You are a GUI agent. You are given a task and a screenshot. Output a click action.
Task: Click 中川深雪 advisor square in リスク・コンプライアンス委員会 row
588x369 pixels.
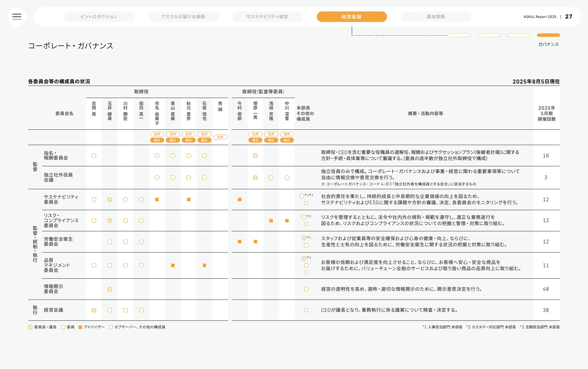point(287,221)
